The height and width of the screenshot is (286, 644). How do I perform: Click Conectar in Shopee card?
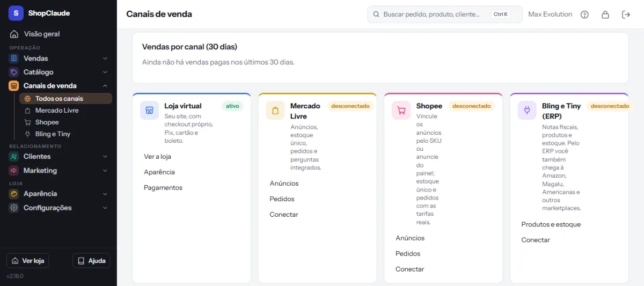pyautogui.click(x=410, y=269)
